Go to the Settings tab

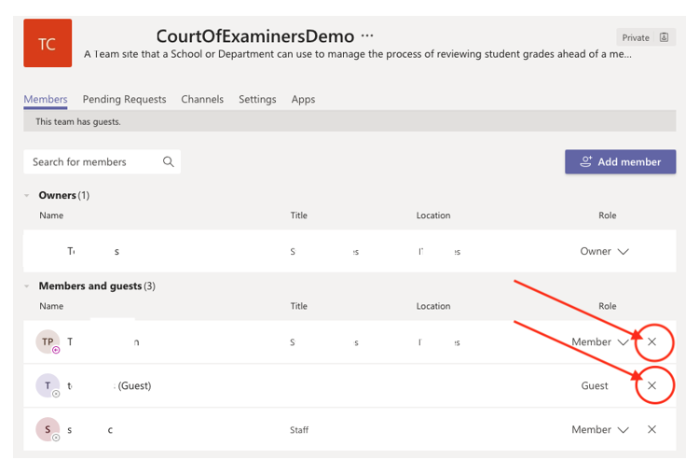257,100
